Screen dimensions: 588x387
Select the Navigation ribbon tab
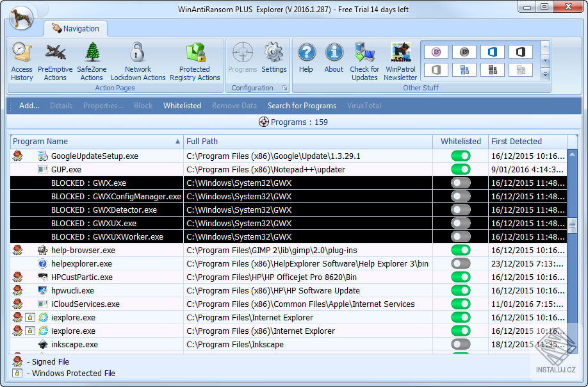(76, 29)
